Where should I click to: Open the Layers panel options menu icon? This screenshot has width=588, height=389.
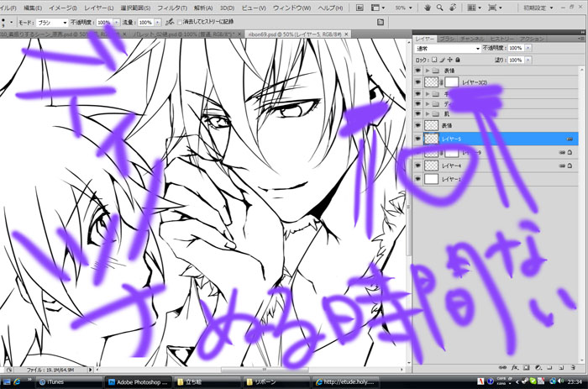point(581,39)
